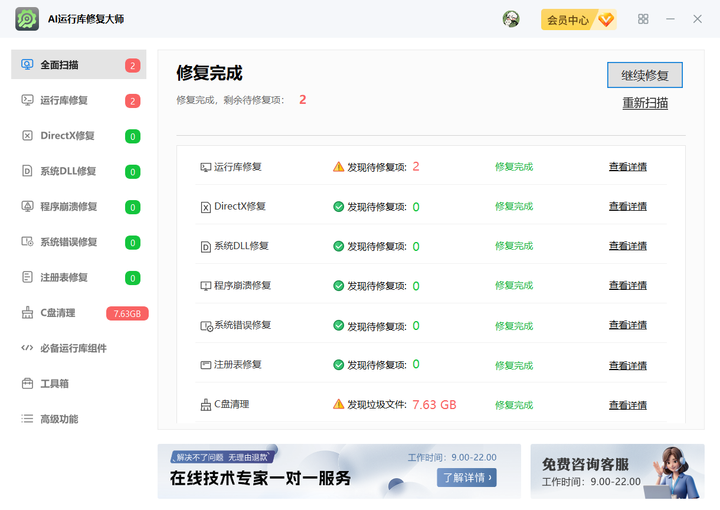Click the 高级功能 list icon in sidebar
Viewport: 720px width, 510px height.
(27, 419)
